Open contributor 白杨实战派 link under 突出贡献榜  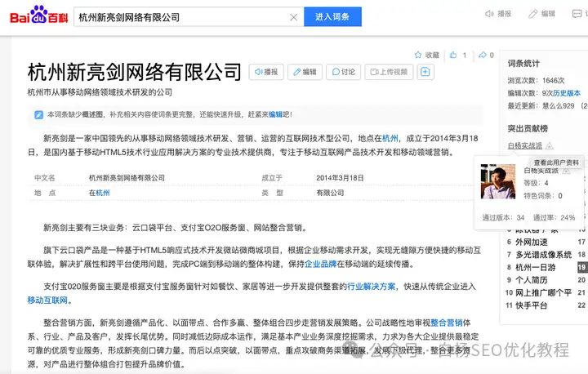click(524, 145)
